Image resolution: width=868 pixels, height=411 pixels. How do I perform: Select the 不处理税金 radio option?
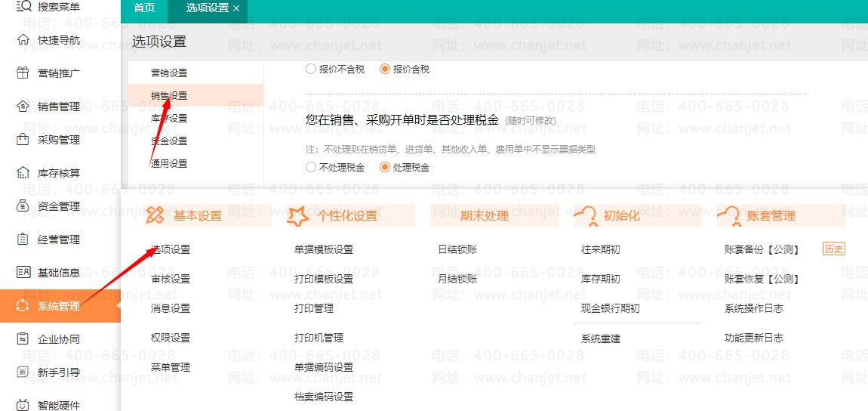pyautogui.click(x=310, y=167)
